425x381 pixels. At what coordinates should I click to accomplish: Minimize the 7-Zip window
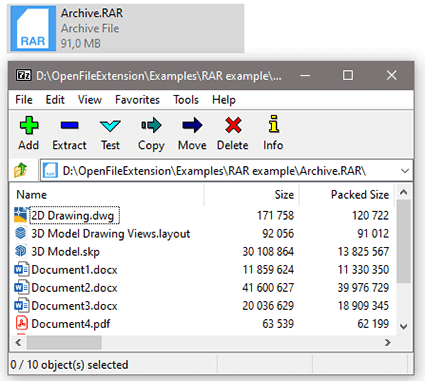[x=305, y=75]
